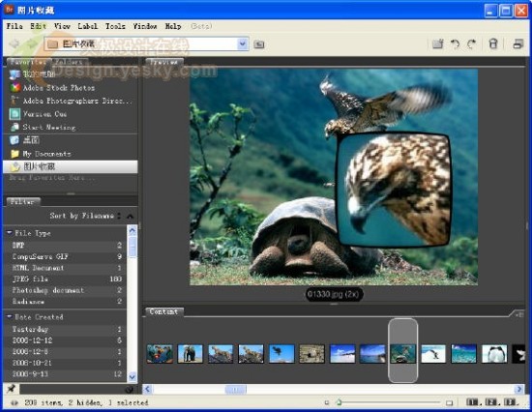Collapse the File Type filter section
This screenshot has height=412, width=532.
(x=9, y=233)
